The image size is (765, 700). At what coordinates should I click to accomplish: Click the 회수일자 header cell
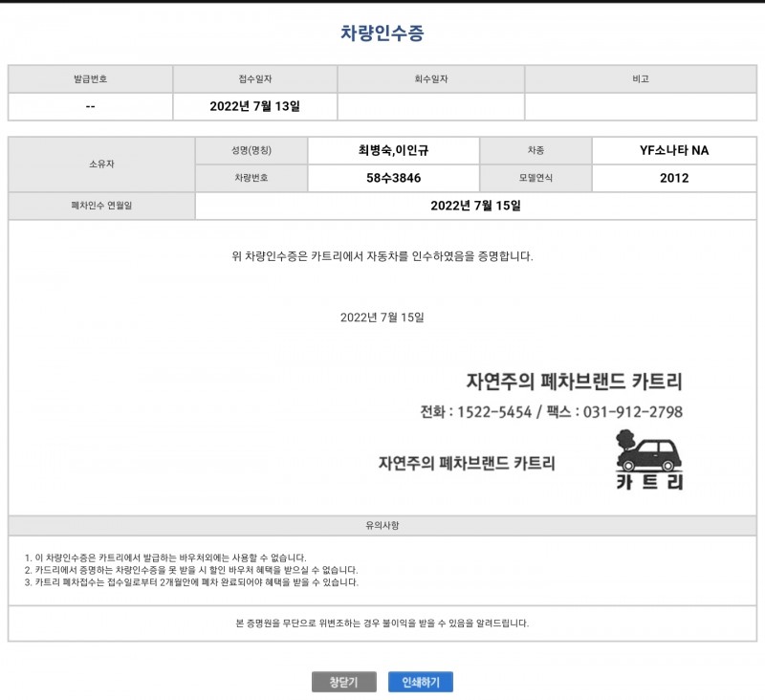click(x=430, y=79)
